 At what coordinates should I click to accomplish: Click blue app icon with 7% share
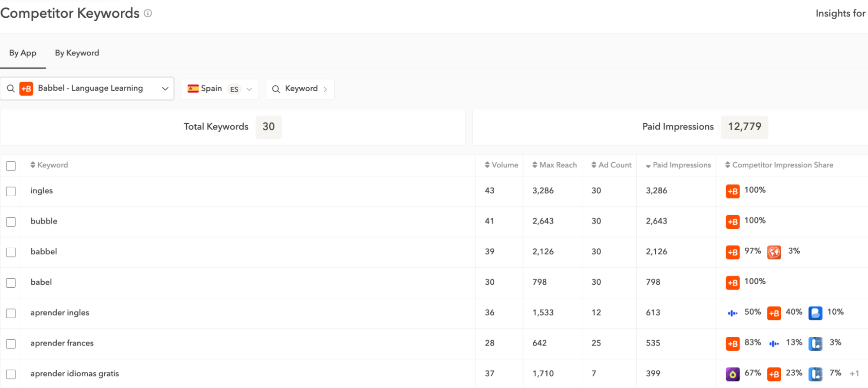coord(815,374)
